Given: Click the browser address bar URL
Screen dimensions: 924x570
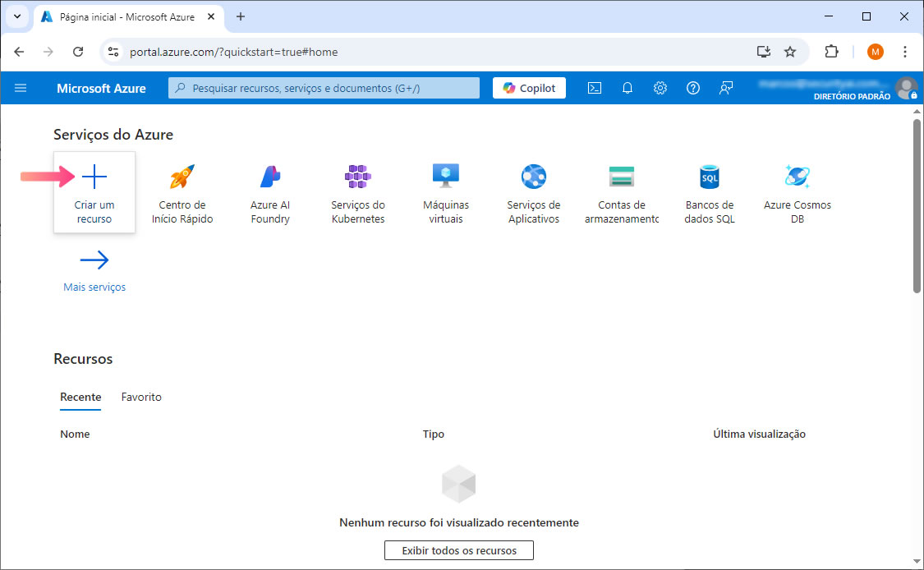Looking at the screenshot, I should (234, 52).
